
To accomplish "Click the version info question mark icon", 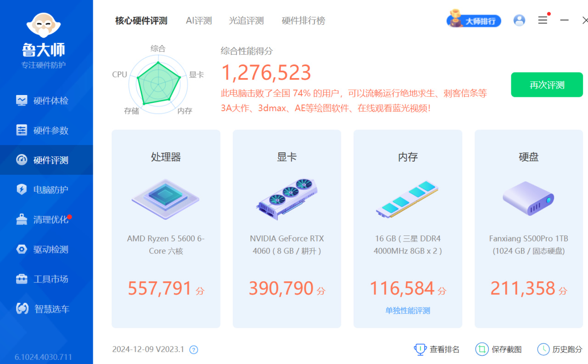I will (x=194, y=350).
